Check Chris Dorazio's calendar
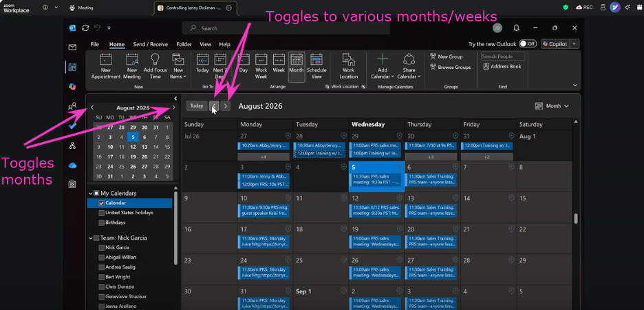 click(101, 287)
